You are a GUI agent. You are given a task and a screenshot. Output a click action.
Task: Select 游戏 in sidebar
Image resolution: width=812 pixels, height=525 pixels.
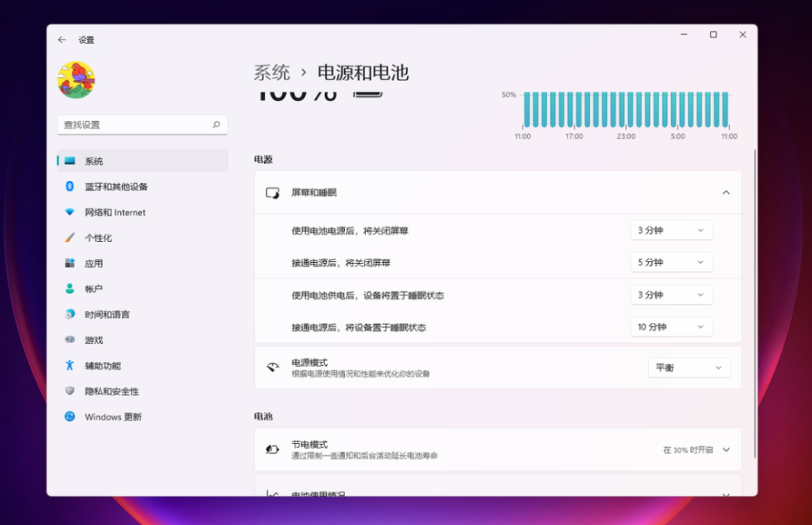pyautogui.click(x=143, y=340)
